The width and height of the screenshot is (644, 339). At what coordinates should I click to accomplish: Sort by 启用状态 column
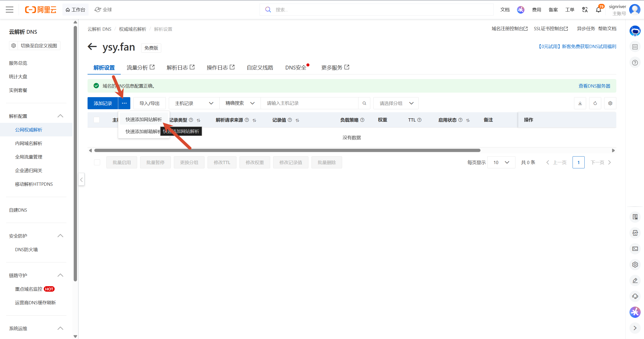[468, 120]
